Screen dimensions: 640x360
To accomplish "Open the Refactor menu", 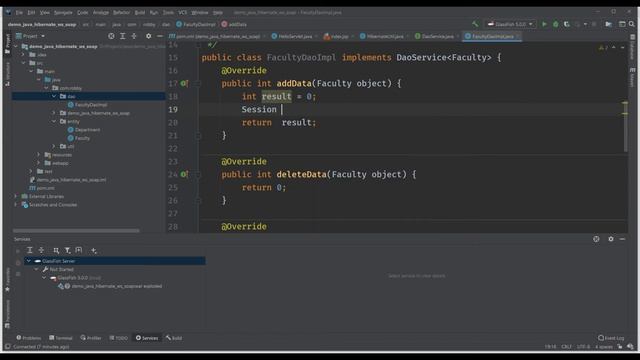I will pyautogui.click(x=121, y=13).
